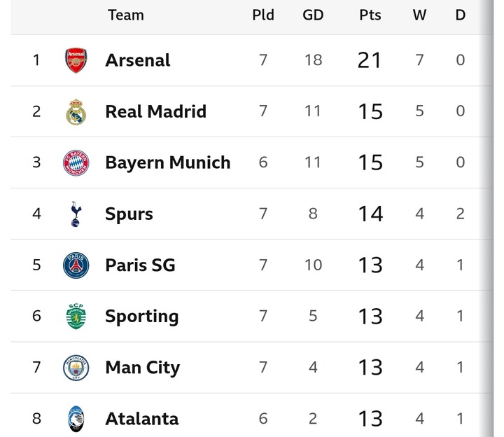This screenshot has width=504, height=437.
Task: Open the Man City team link
Action: click(x=142, y=368)
